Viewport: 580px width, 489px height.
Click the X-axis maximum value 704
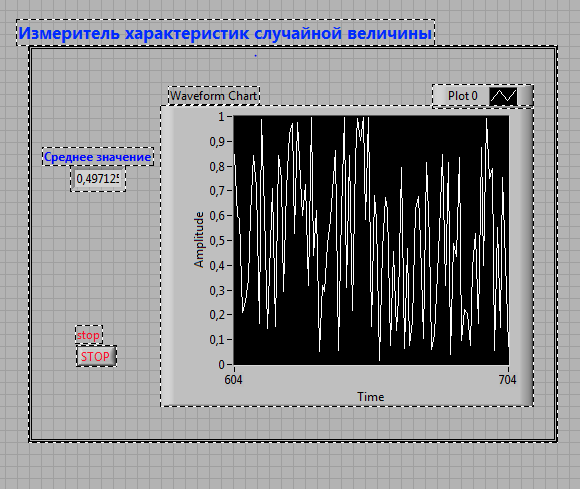[507, 380]
